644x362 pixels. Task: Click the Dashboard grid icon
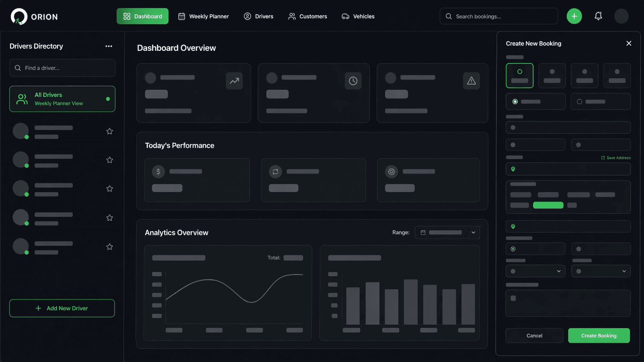coord(127,16)
